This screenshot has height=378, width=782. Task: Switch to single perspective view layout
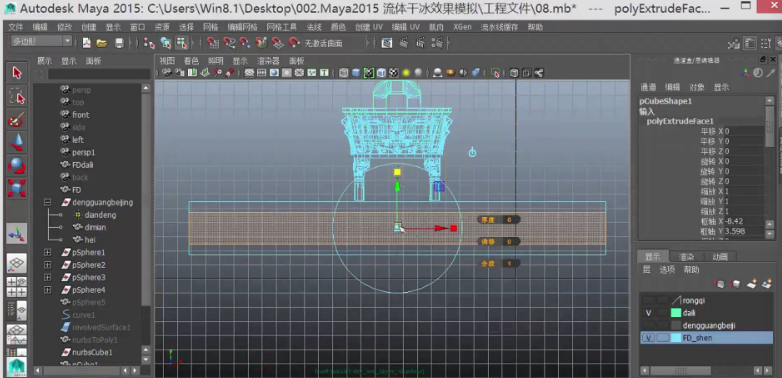[x=17, y=263]
